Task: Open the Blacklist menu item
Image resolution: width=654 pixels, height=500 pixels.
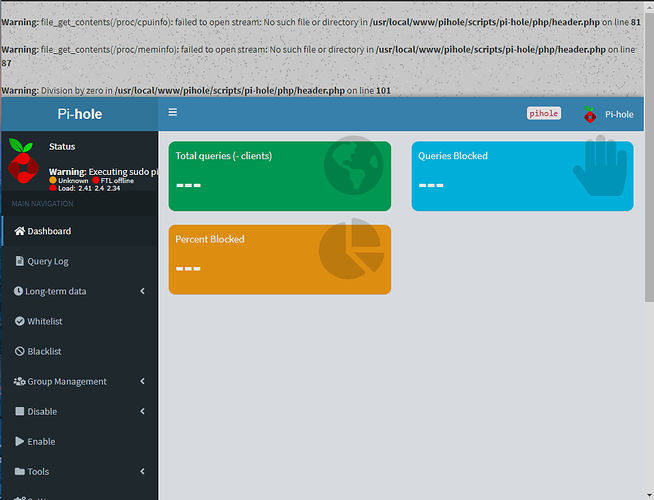Action: point(44,351)
